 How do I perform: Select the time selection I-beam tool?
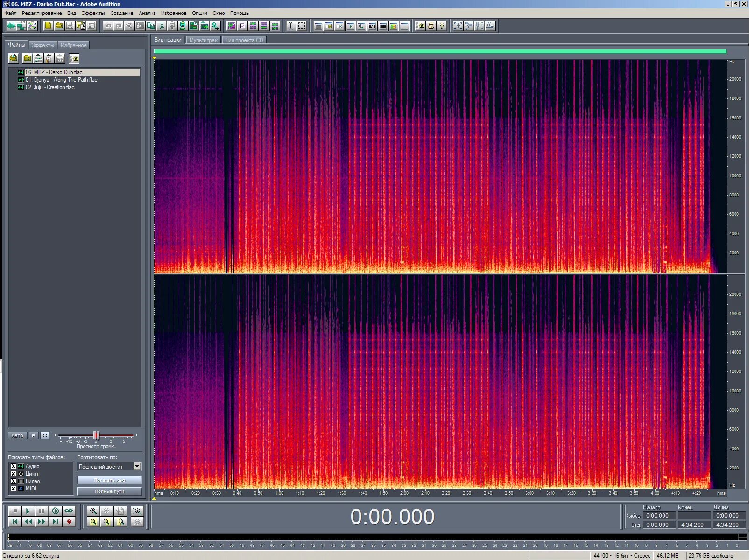[x=290, y=26]
